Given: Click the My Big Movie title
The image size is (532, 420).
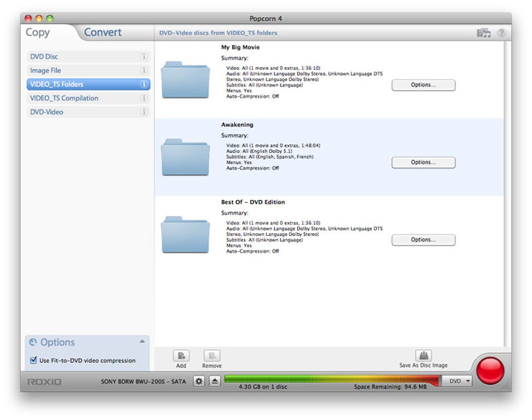Looking at the screenshot, I should point(240,47).
